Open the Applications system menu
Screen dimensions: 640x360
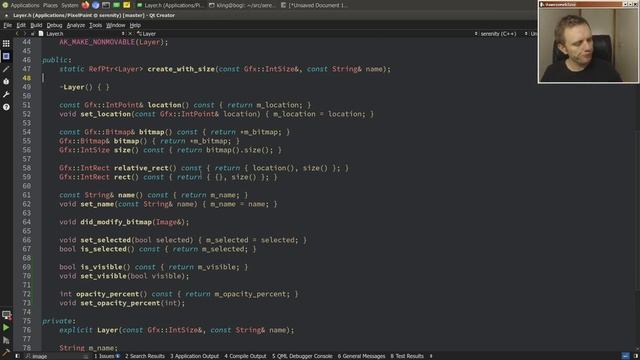pos(21,5)
